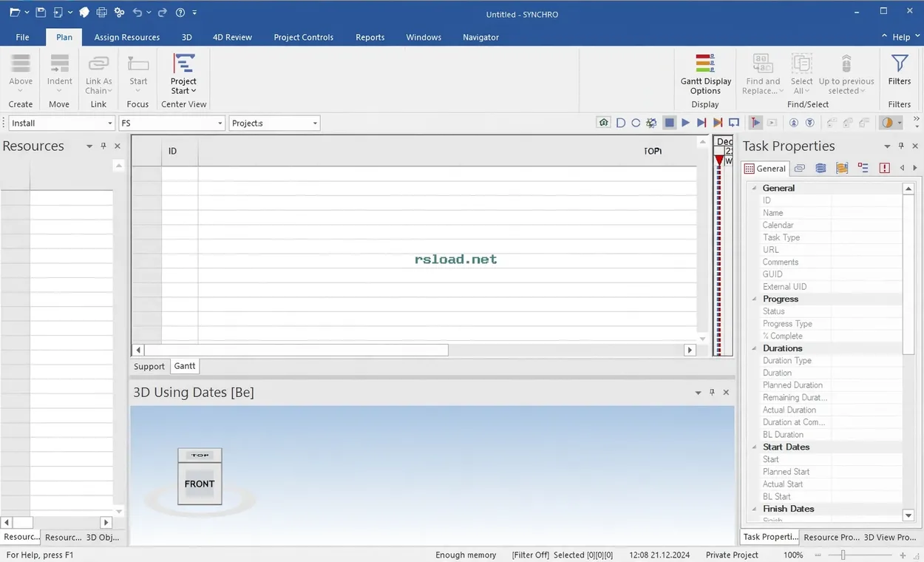Collapse the Start Dates section
This screenshot has height=562, width=924.
click(755, 447)
